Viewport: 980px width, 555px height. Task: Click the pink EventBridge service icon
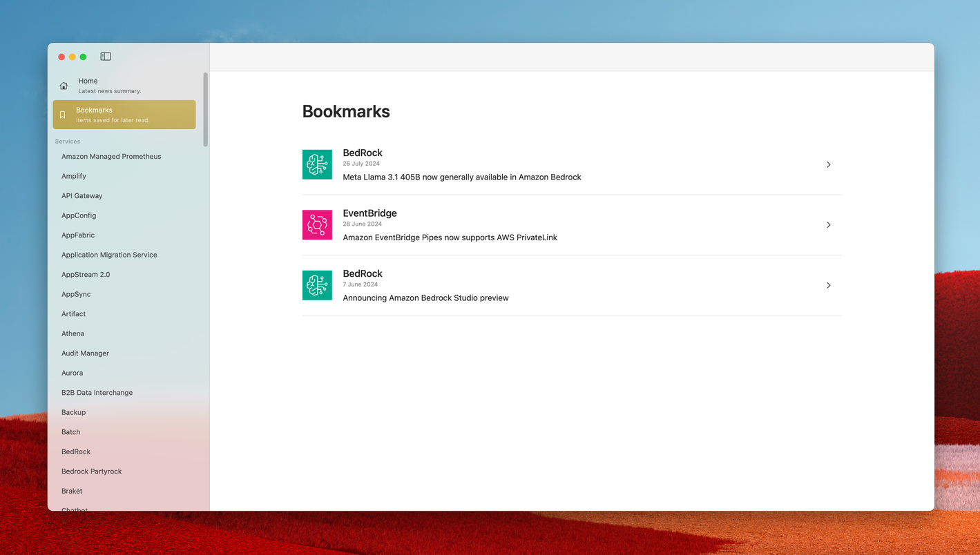pyautogui.click(x=317, y=225)
